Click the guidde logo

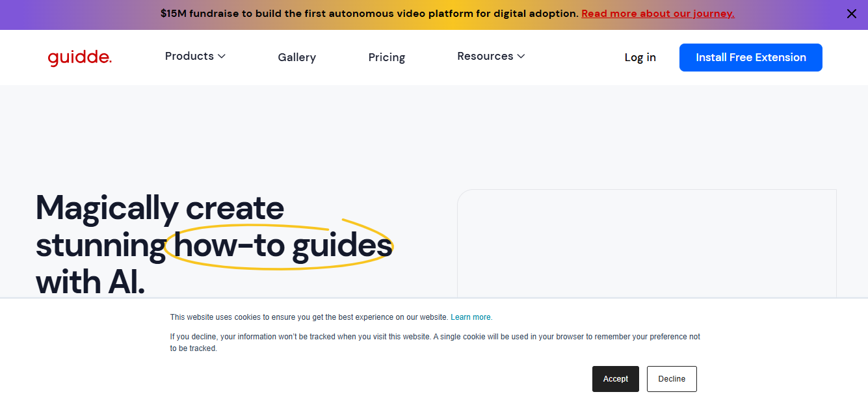[80, 57]
